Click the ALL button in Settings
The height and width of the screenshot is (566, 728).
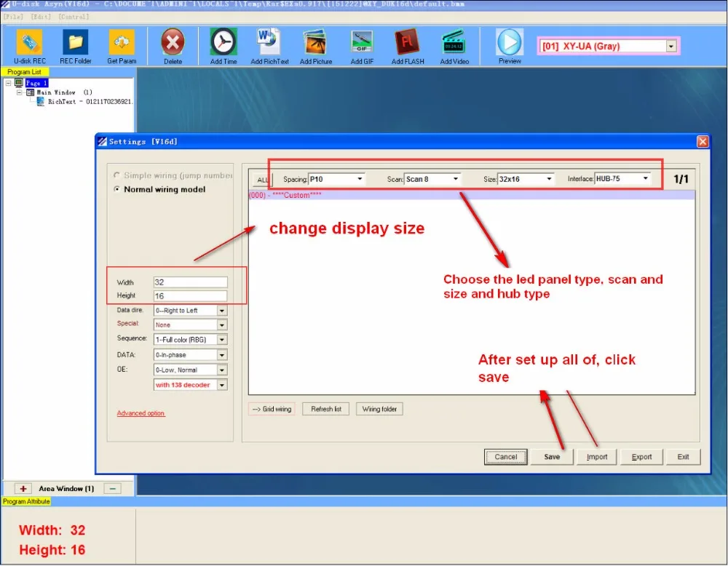coord(262,180)
